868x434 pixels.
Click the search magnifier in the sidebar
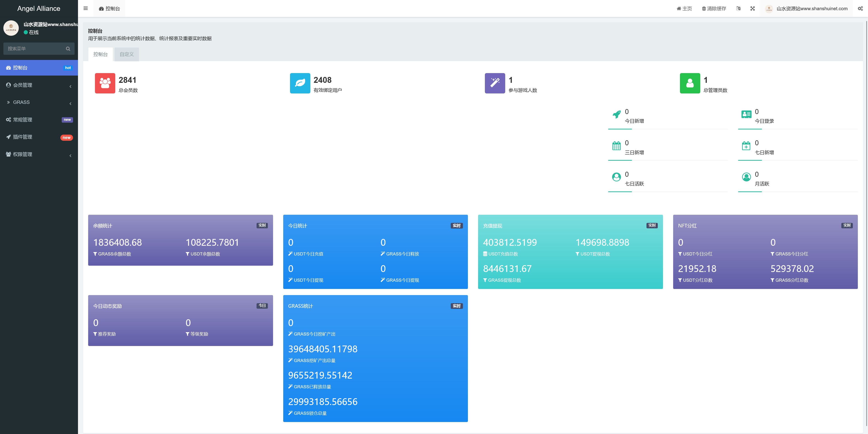point(68,49)
